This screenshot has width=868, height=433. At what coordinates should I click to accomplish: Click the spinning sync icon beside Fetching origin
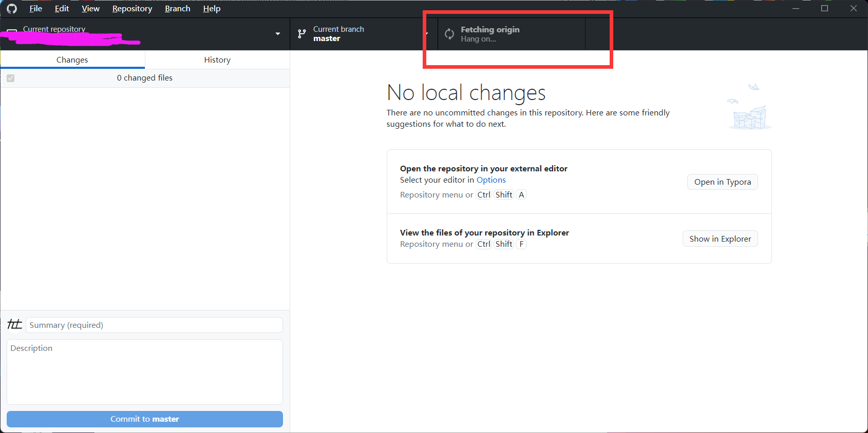pyautogui.click(x=449, y=34)
